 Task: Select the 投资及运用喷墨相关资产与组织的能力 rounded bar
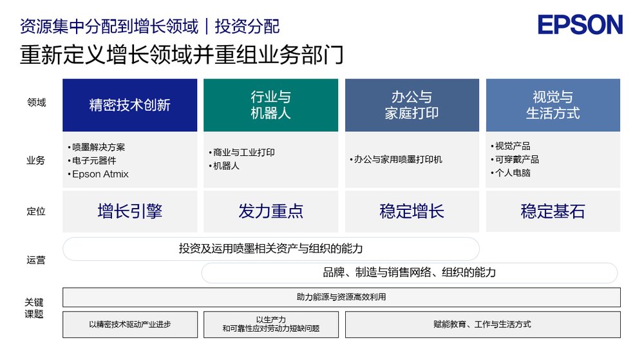click(270, 249)
